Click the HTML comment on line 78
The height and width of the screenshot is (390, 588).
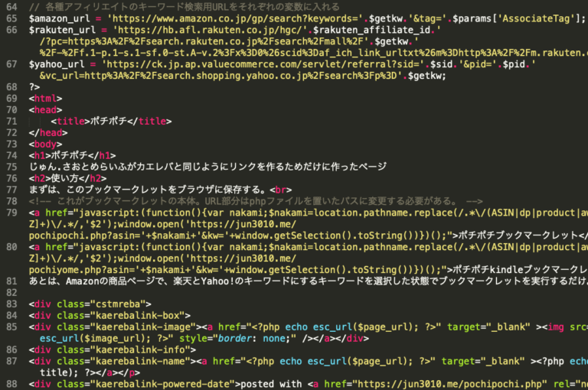coord(256,201)
